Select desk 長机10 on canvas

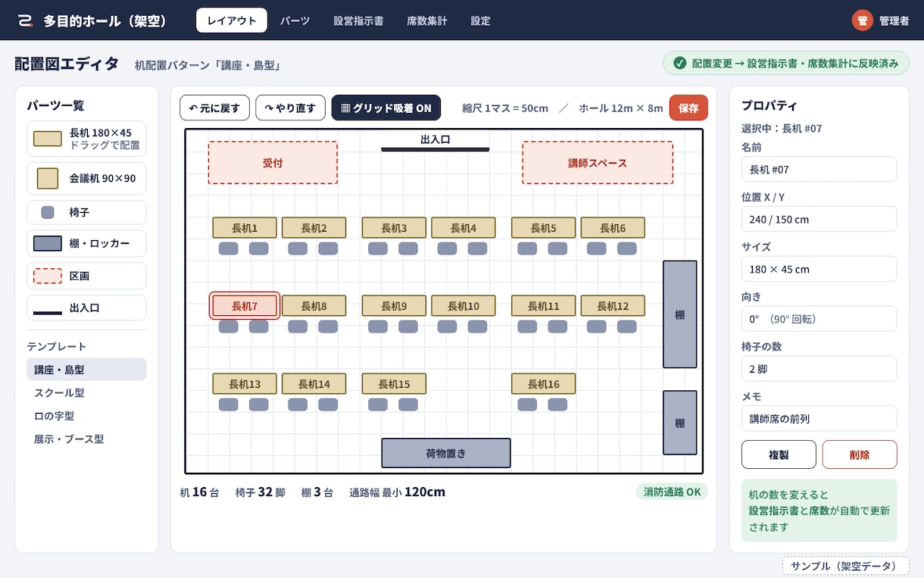point(464,306)
